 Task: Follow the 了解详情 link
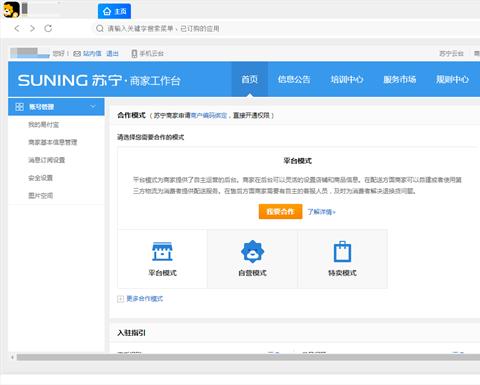321,212
